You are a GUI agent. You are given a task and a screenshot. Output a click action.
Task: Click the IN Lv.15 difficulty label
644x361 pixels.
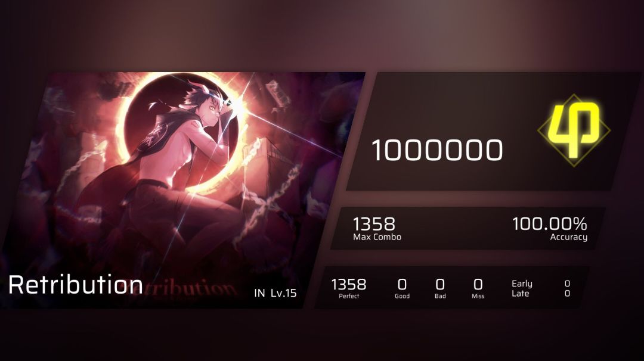tap(275, 293)
